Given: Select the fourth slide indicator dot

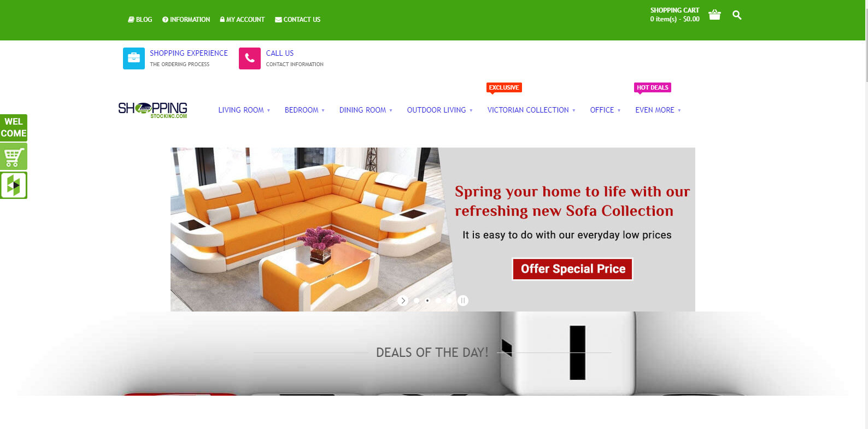Looking at the screenshot, I should (x=449, y=301).
